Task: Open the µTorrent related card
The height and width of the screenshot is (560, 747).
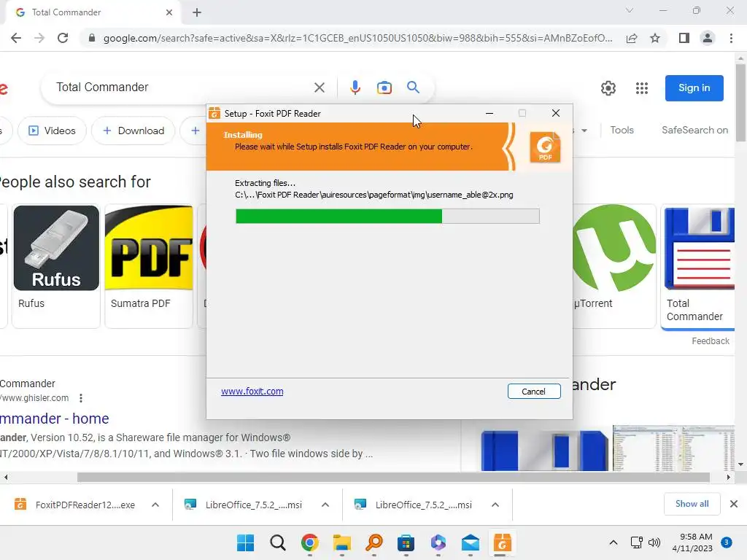Action: (x=614, y=265)
